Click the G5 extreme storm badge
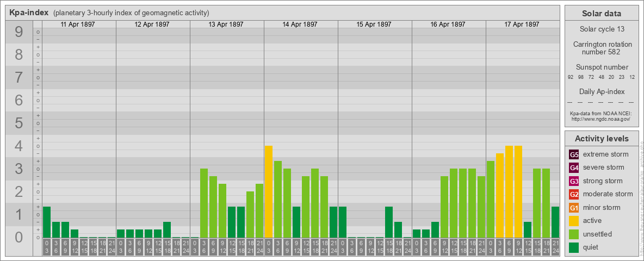 [574, 154]
